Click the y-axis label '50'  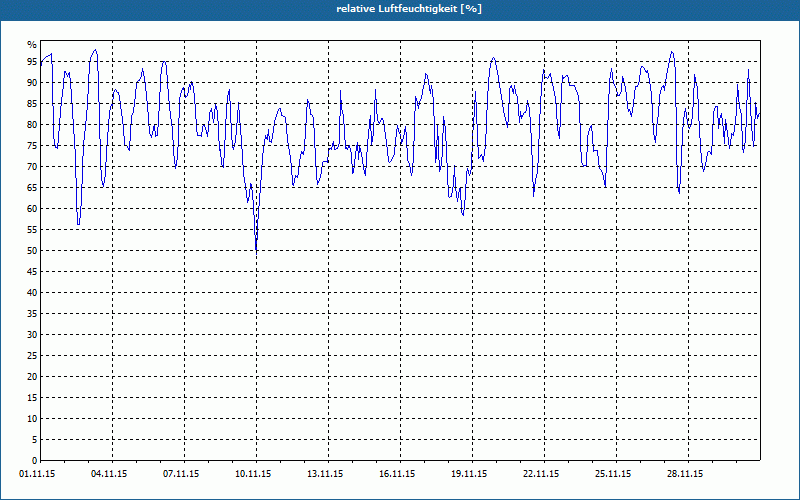click(32, 251)
